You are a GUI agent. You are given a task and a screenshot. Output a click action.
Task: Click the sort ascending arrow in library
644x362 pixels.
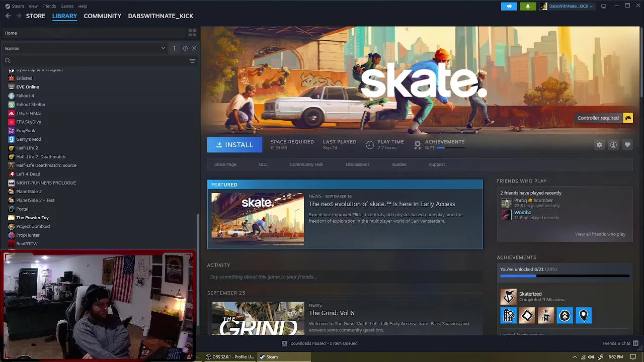[174, 48]
